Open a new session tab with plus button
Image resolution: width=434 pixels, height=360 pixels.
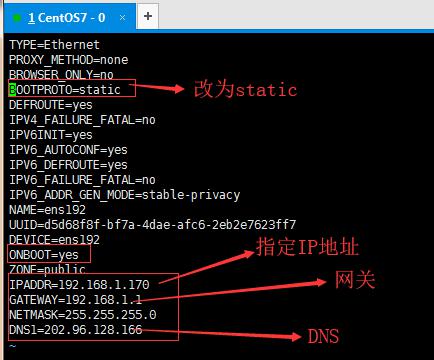click(x=148, y=16)
